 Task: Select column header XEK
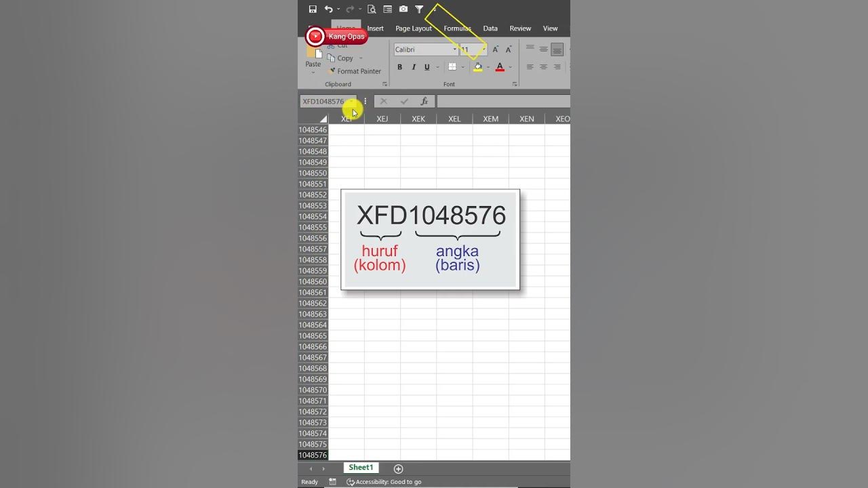[x=418, y=119]
